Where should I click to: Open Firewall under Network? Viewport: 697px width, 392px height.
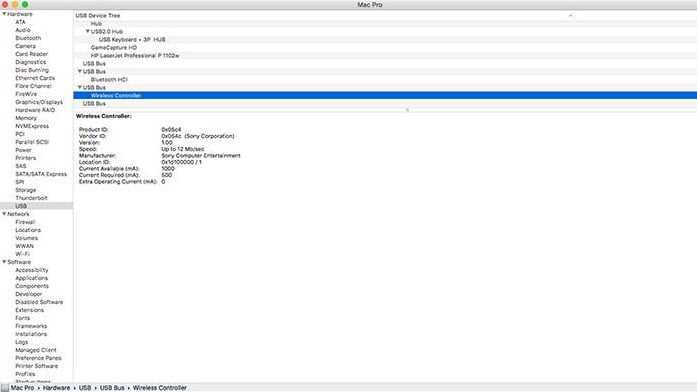[x=25, y=222]
